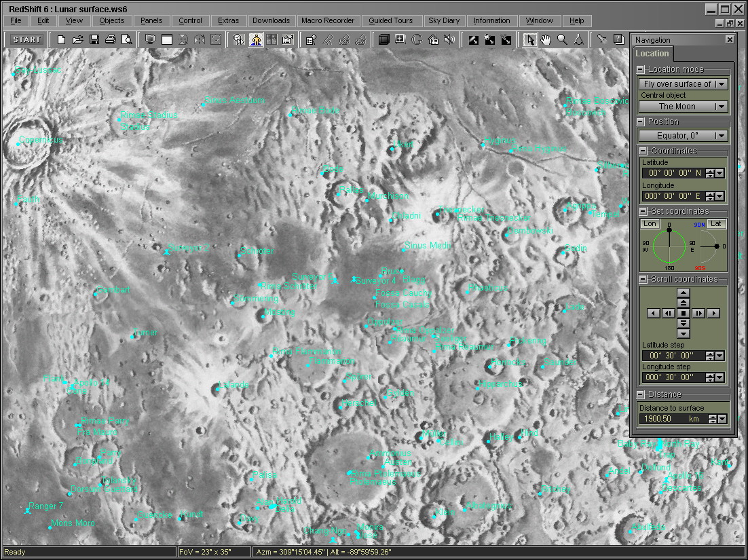
Task: Click the Print icon in toolbar
Action: 110,40
